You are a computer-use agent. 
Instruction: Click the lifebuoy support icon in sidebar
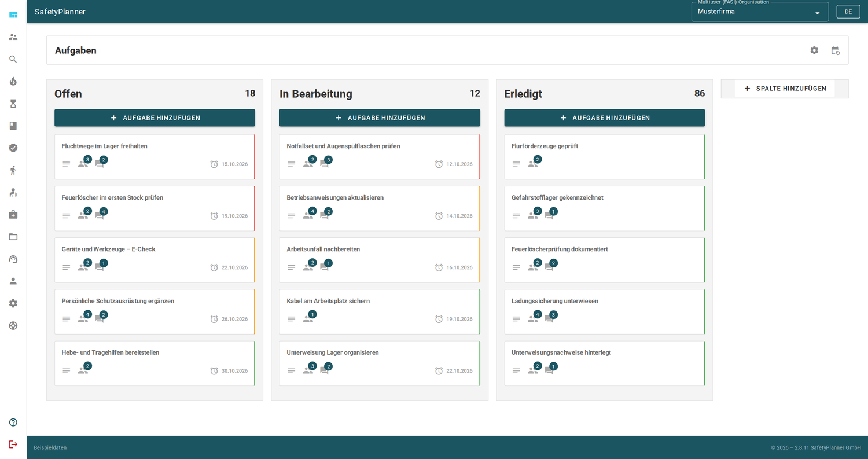tap(13, 325)
